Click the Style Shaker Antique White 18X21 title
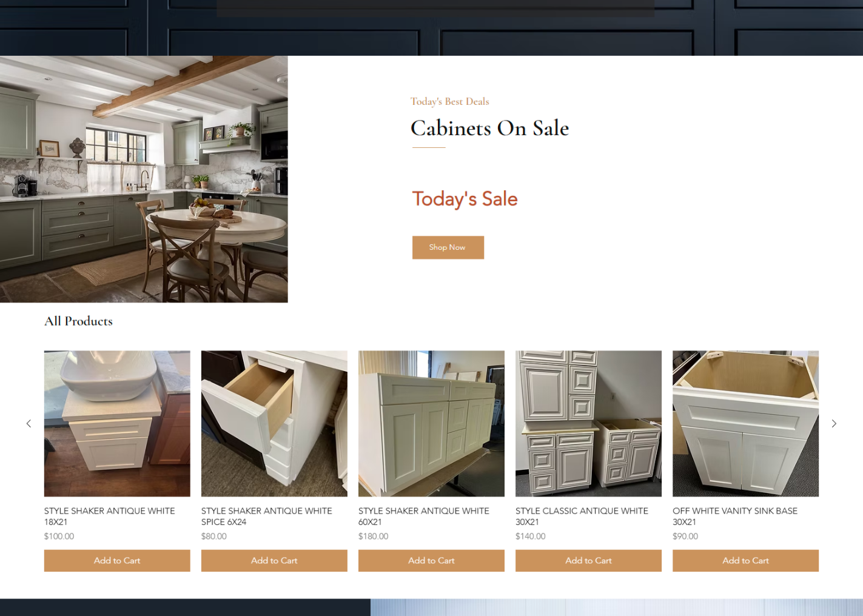863x616 pixels. [110, 517]
